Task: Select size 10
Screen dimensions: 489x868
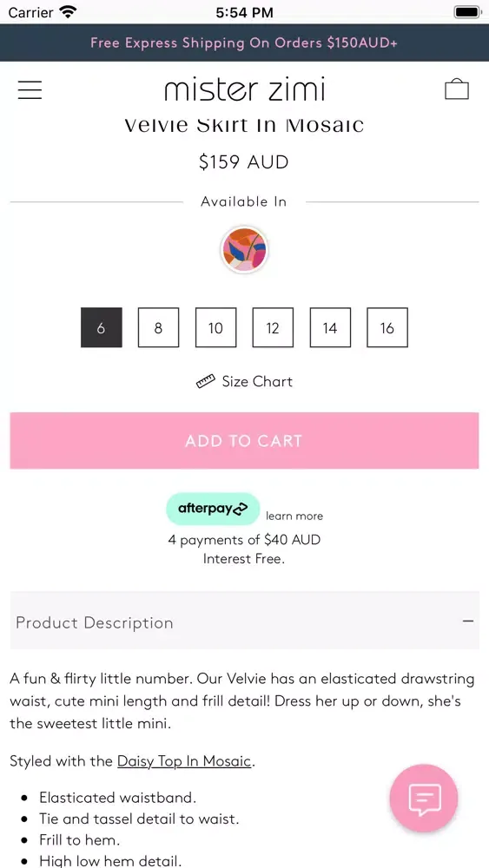Action: (216, 328)
